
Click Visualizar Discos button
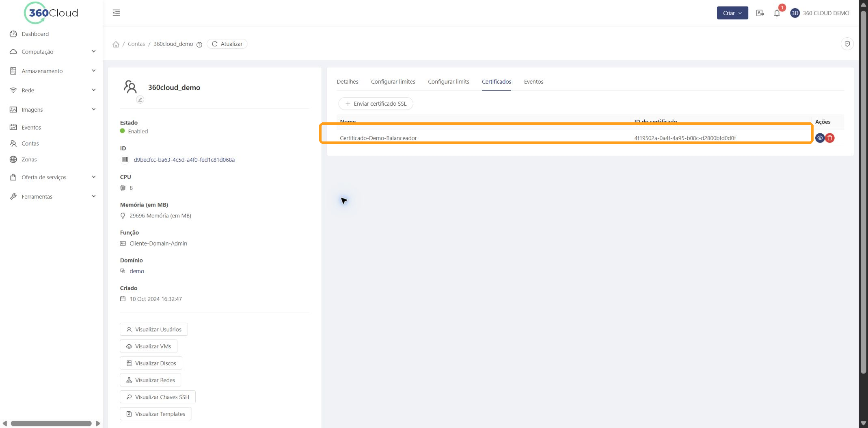tap(151, 363)
